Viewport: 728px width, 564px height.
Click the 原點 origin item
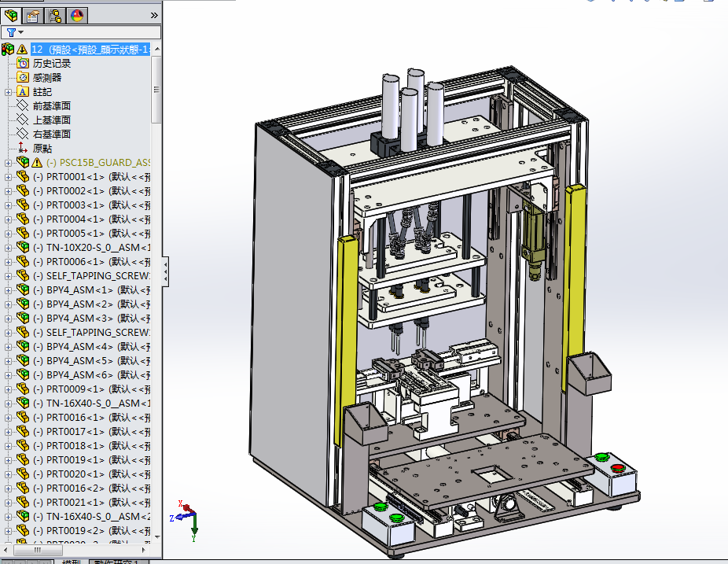[42, 148]
